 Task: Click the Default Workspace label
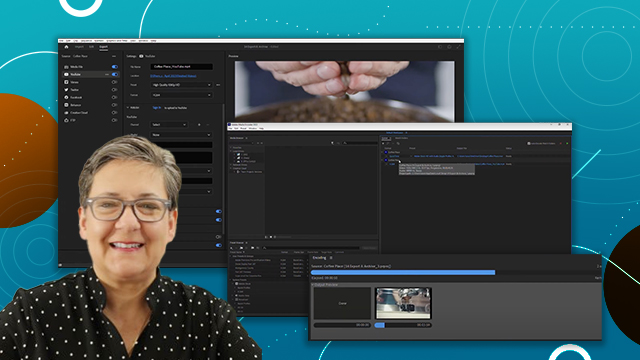point(394,133)
